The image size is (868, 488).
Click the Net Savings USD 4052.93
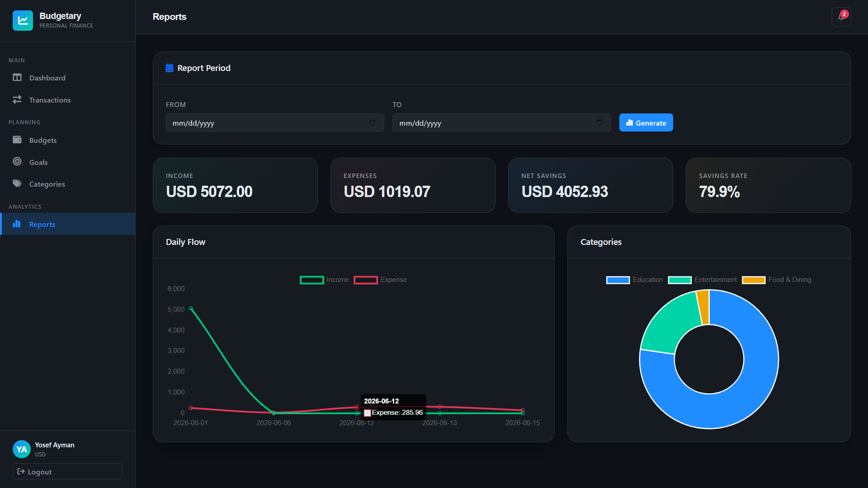pyautogui.click(x=565, y=192)
